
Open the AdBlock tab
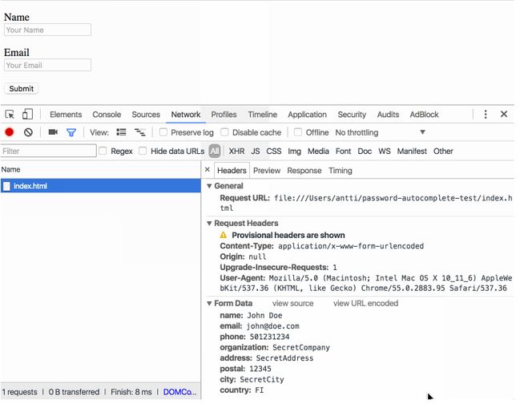tap(424, 115)
